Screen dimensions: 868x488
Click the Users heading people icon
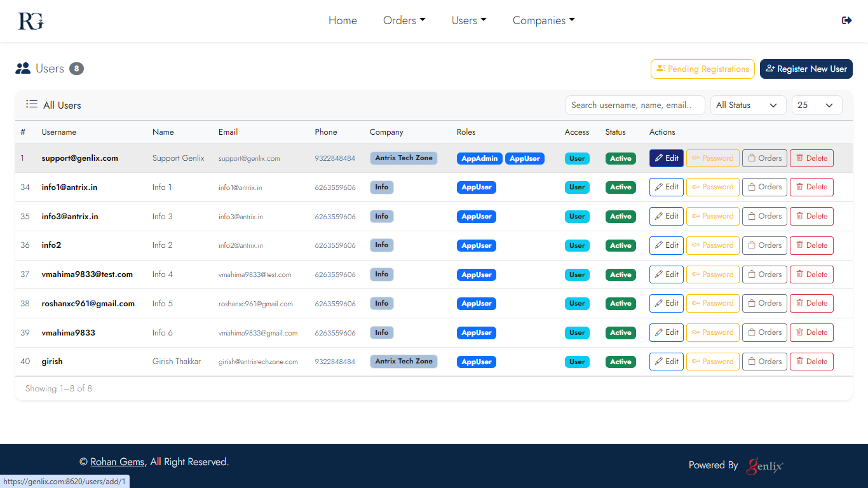point(23,69)
